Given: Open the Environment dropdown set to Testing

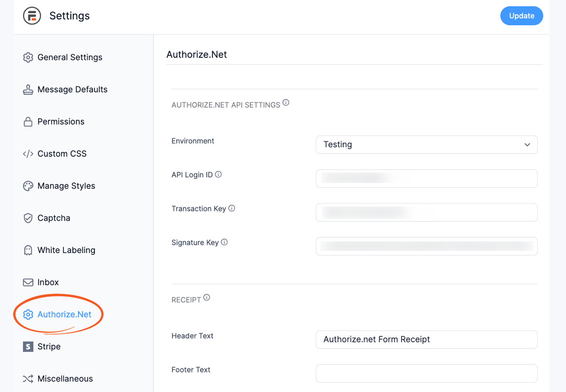Looking at the screenshot, I should [427, 145].
